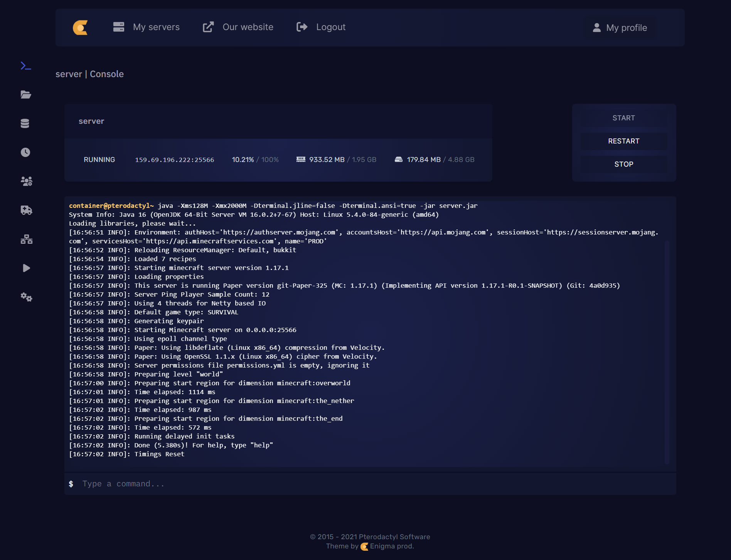731x560 pixels.
Task: Open the Databases sidebar icon
Action: click(25, 123)
